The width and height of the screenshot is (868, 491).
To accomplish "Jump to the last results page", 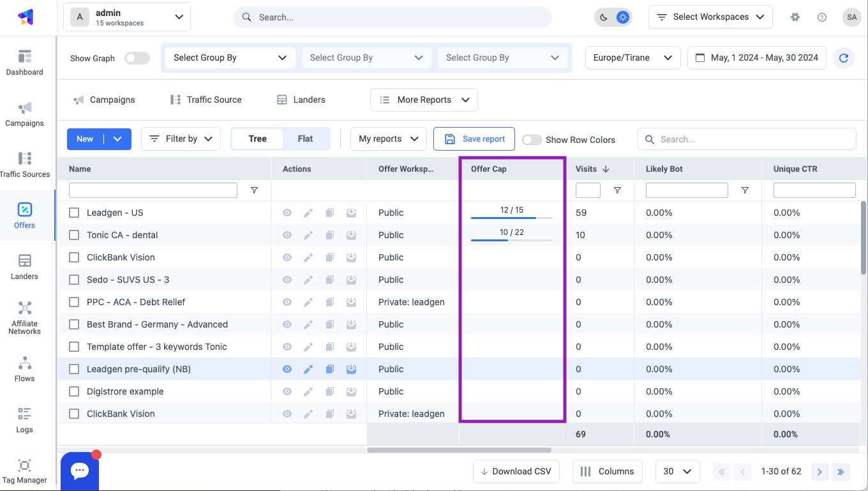I will click(x=841, y=472).
